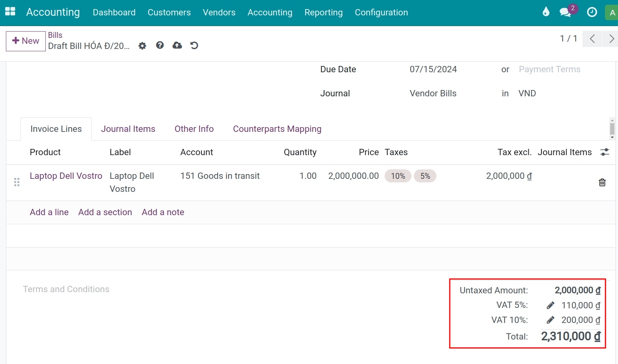Switch to the Counterparts Mapping tab
618x364 pixels.
pos(277,129)
